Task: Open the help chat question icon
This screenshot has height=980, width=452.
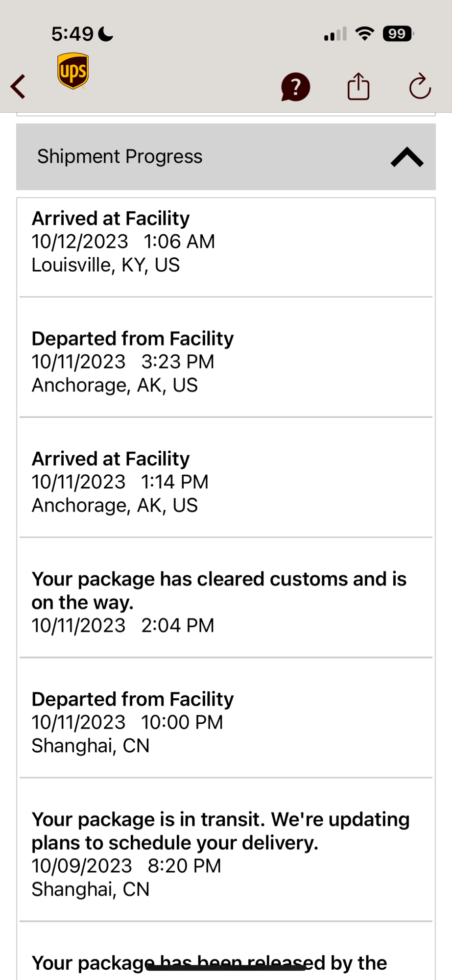Action: [295, 87]
